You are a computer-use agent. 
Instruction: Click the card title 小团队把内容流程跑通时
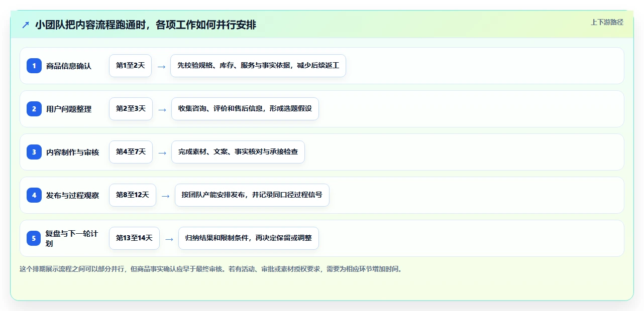pos(146,25)
